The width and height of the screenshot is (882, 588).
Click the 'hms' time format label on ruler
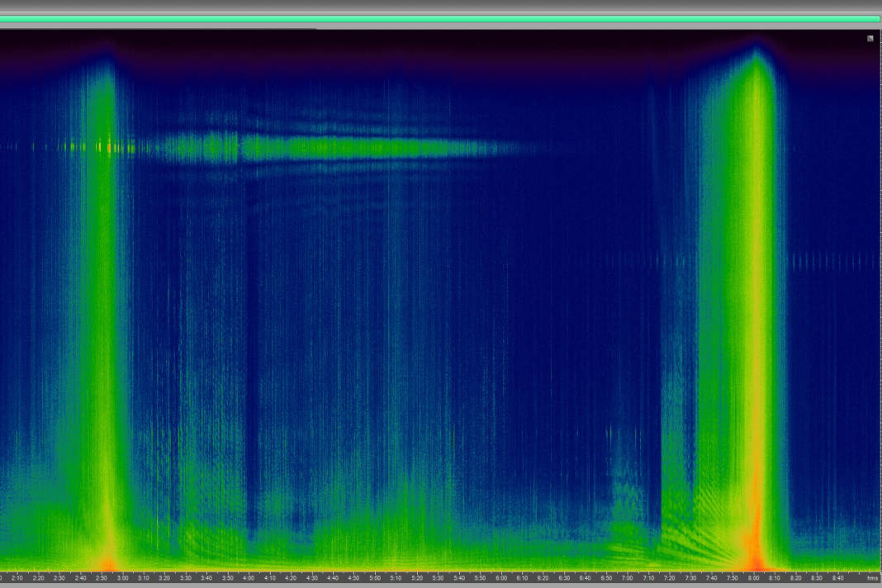point(872,577)
